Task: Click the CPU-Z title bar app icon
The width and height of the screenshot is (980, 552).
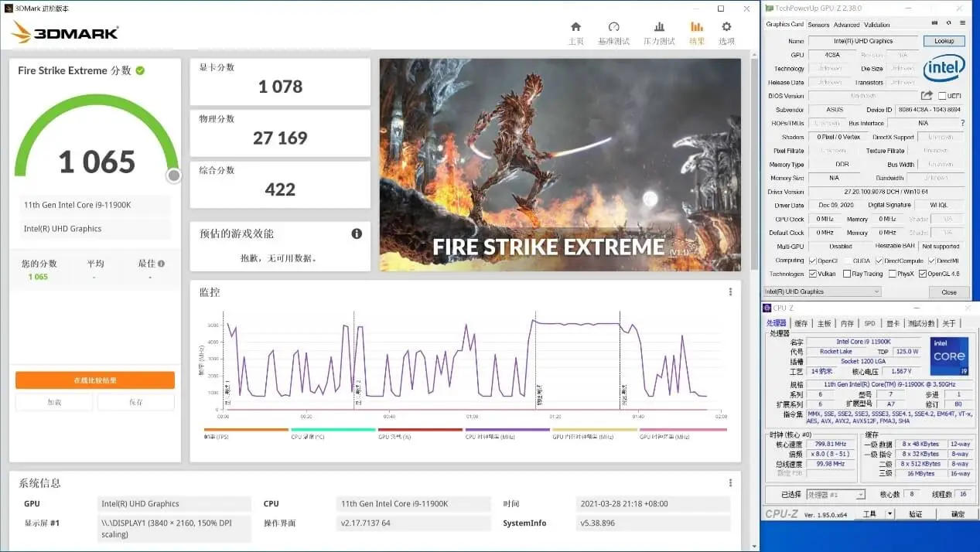Action: click(x=767, y=308)
